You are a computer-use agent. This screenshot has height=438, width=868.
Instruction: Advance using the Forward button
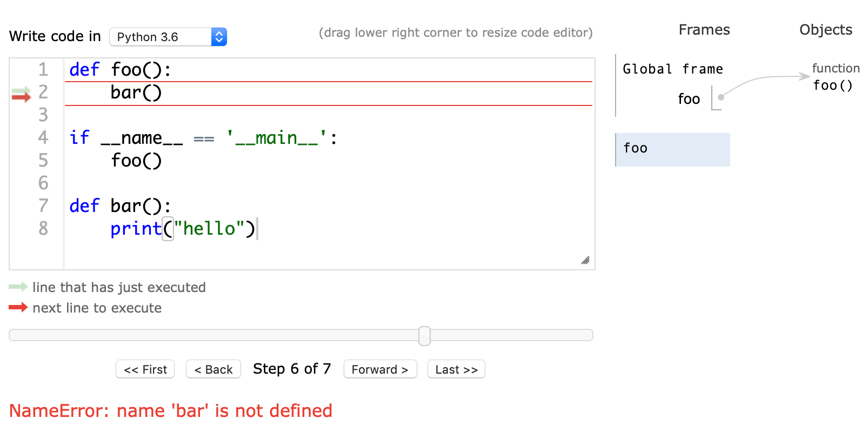click(380, 369)
